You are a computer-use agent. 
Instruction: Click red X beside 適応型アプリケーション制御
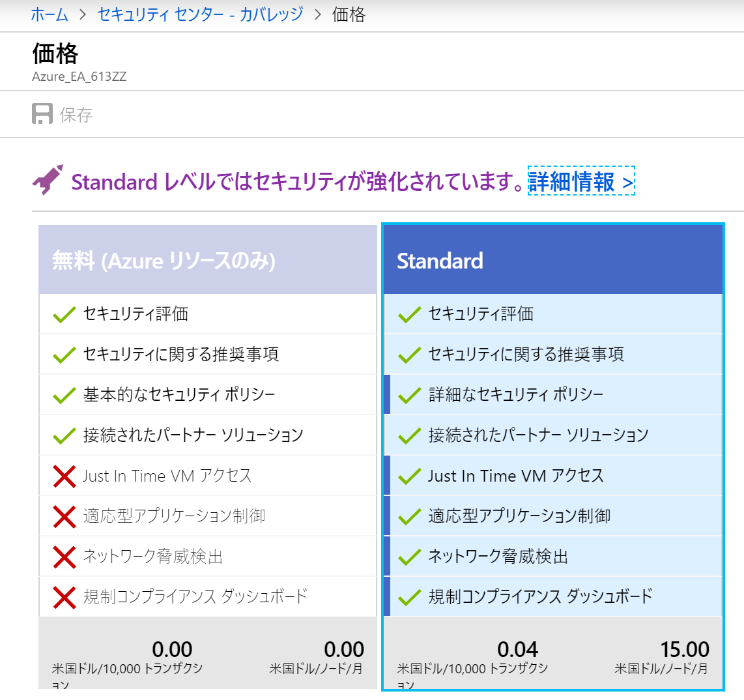point(64,516)
